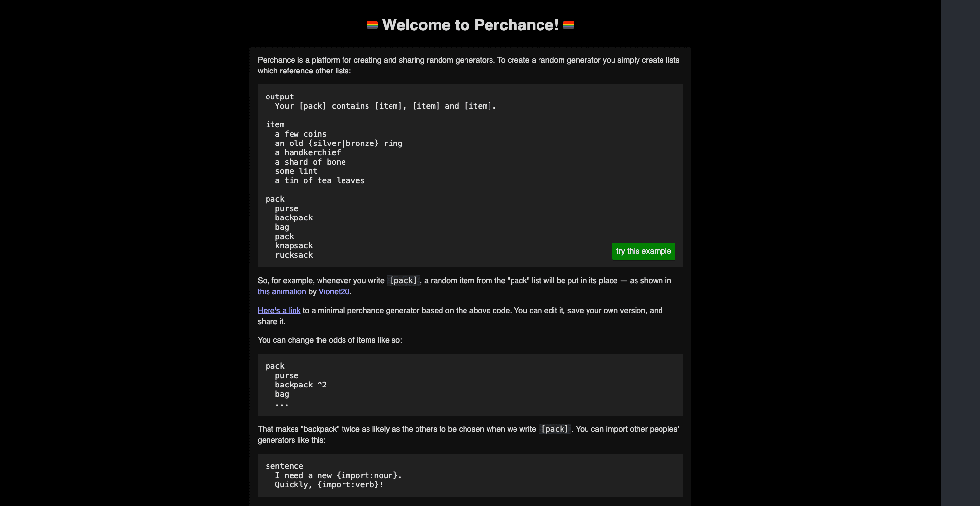Click the 'some lint' code line
The width and height of the screenshot is (980, 506).
point(296,171)
